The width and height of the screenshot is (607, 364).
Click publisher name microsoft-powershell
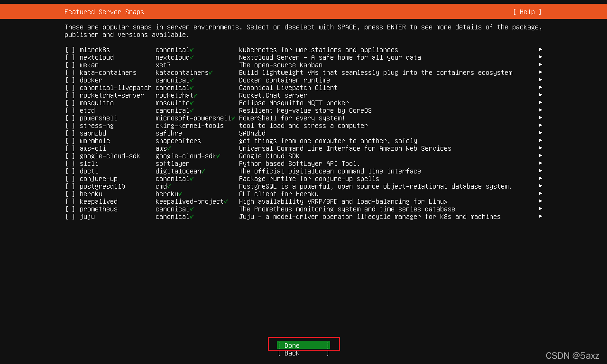193,118
